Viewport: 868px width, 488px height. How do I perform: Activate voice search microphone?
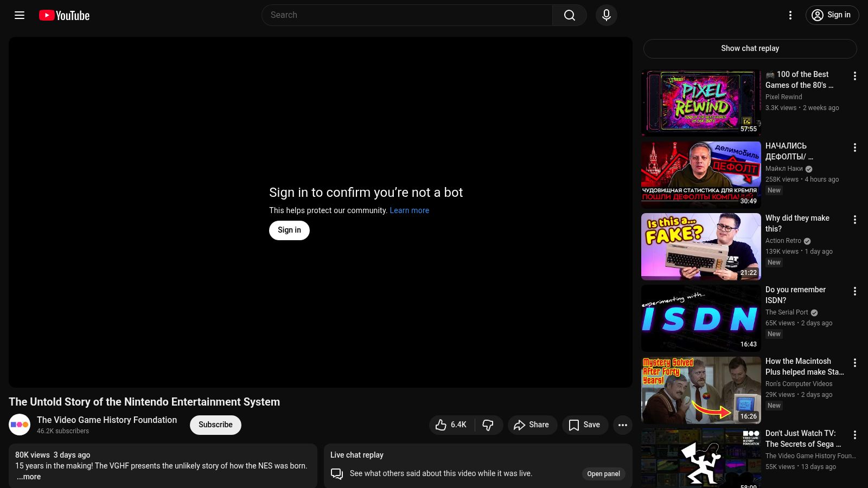click(x=606, y=15)
